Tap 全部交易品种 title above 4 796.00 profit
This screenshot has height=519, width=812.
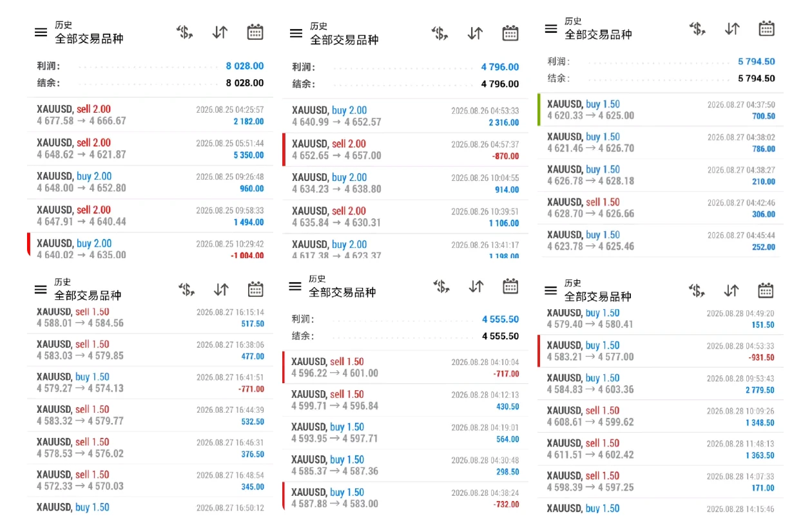coord(344,40)
